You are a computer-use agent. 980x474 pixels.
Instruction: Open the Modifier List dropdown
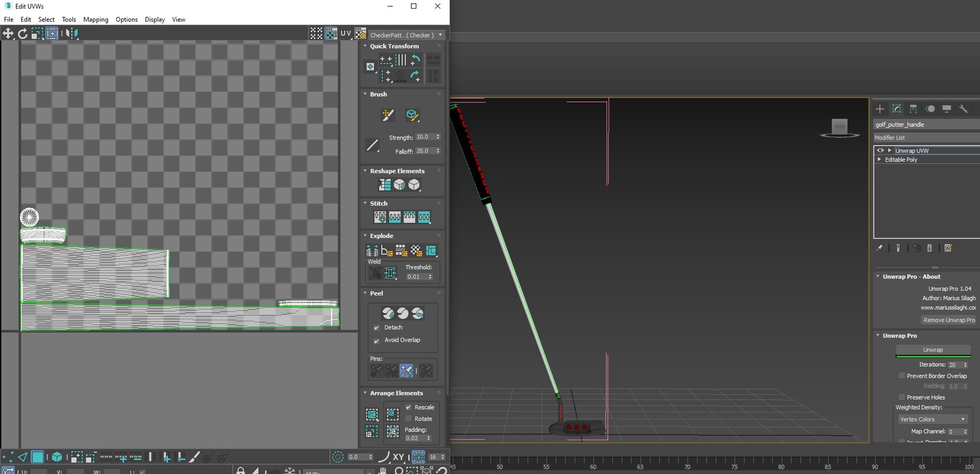click(926, 138)
